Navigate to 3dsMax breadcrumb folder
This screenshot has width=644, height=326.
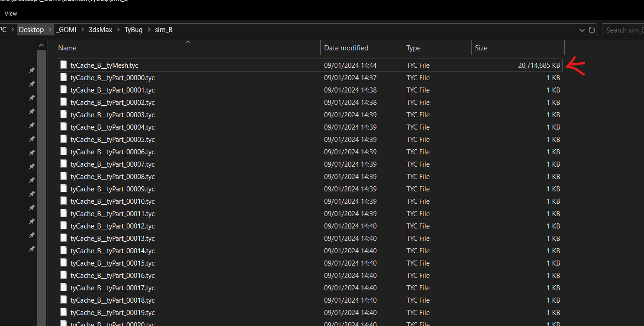(100, 30)
